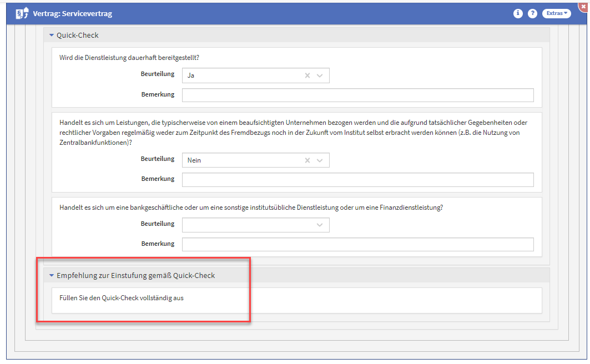Collapse the Quick-Check section
The height and width of the screenshot is (364, 590).
(x=52, y=36)
